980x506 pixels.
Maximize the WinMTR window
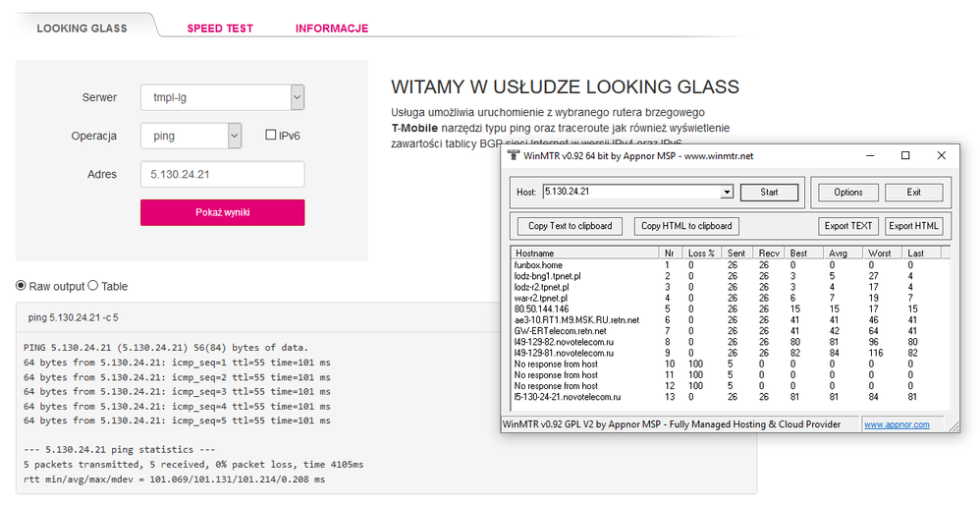(905, 155)
